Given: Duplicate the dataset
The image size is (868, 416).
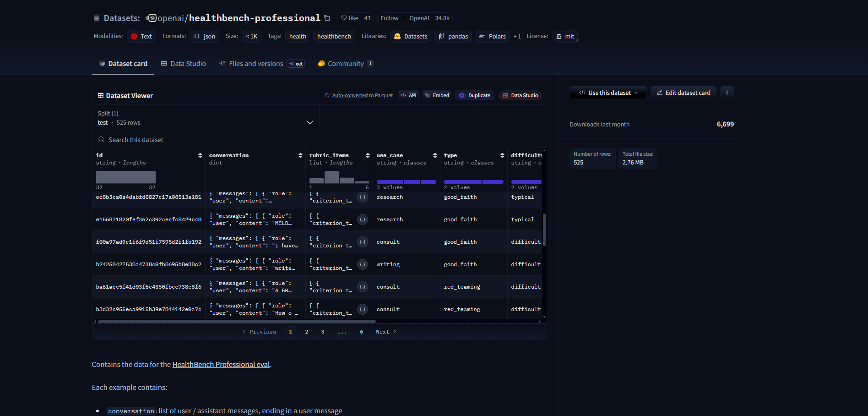Looking at the screenshot, I should click(475, 95).
